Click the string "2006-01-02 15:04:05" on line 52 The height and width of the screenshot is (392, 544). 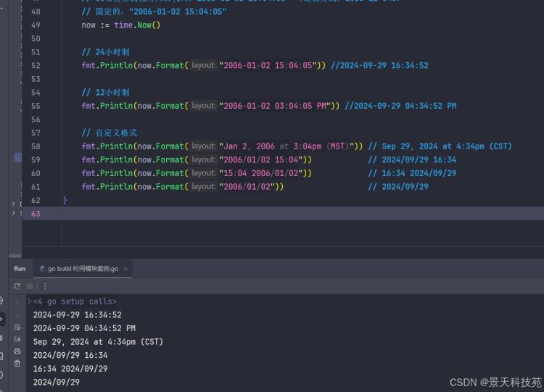click(268, 65)
